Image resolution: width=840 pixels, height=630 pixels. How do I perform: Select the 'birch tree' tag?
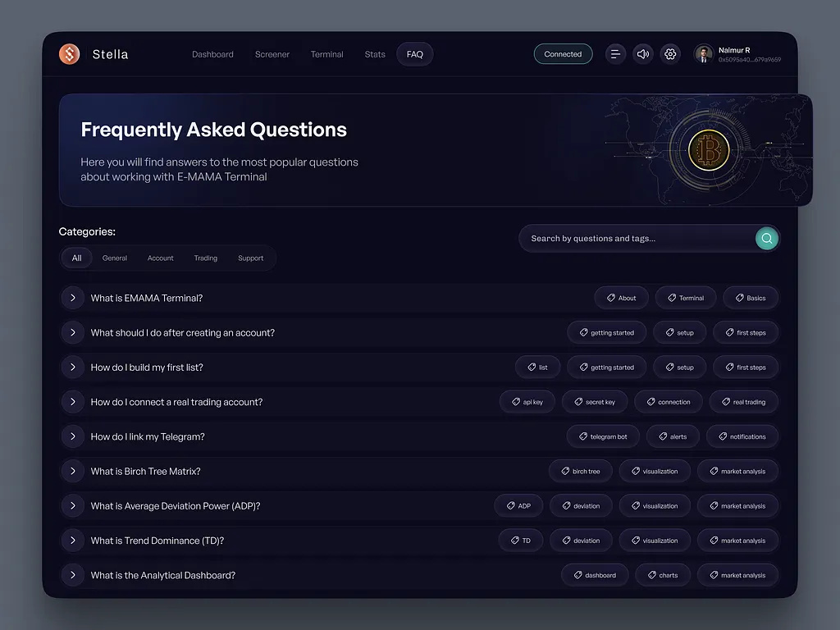point(581,471)
